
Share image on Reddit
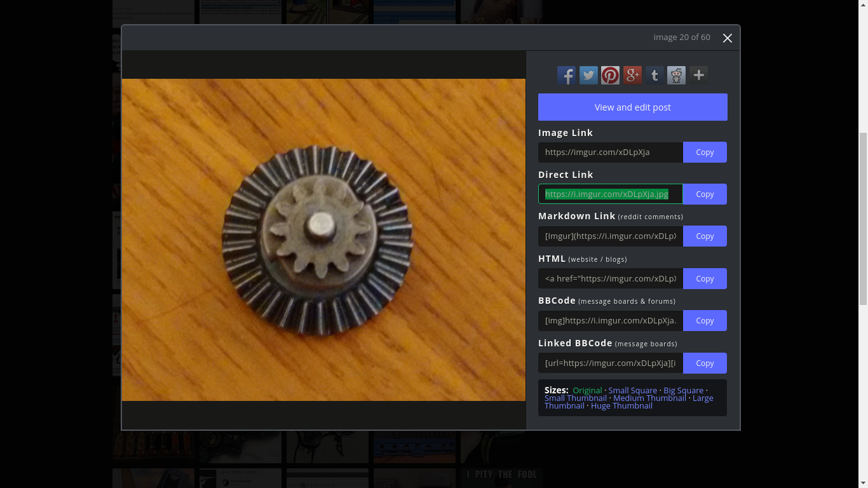click(x=676, y=76)
